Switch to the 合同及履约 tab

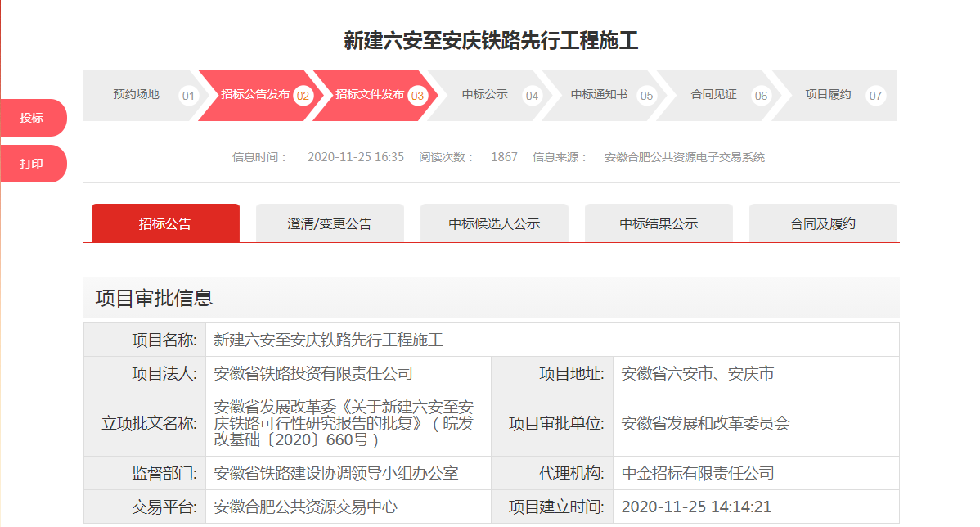(823, 223)
